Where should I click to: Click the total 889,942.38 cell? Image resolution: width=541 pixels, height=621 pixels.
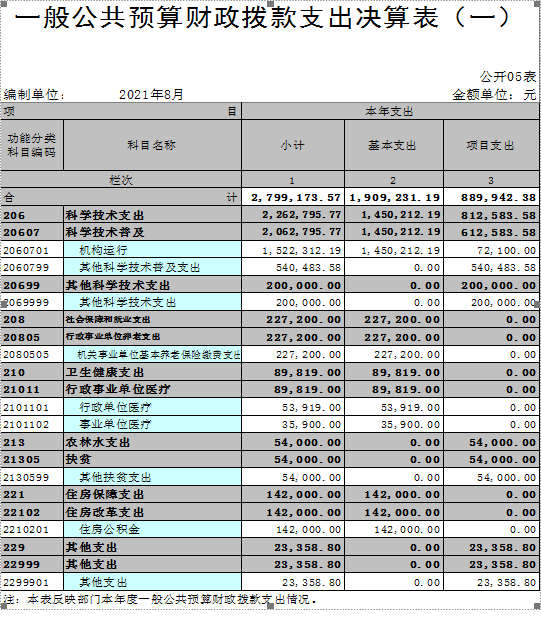point(491,197)
